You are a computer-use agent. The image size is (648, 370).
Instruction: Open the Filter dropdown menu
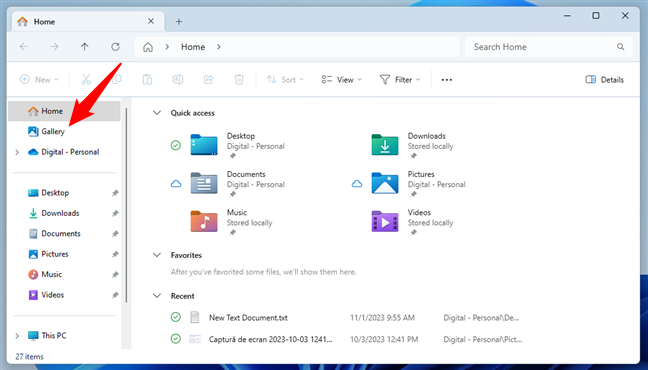400,80
